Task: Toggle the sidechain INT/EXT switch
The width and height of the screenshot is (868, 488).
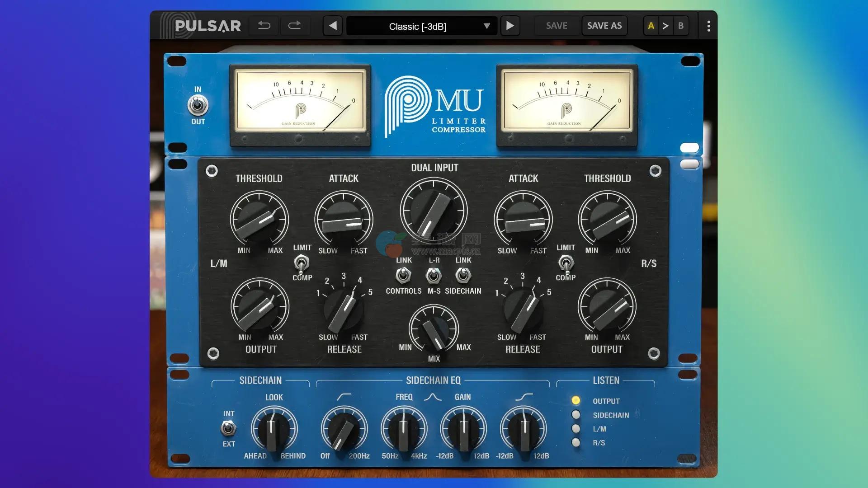Action: [228, 428]
